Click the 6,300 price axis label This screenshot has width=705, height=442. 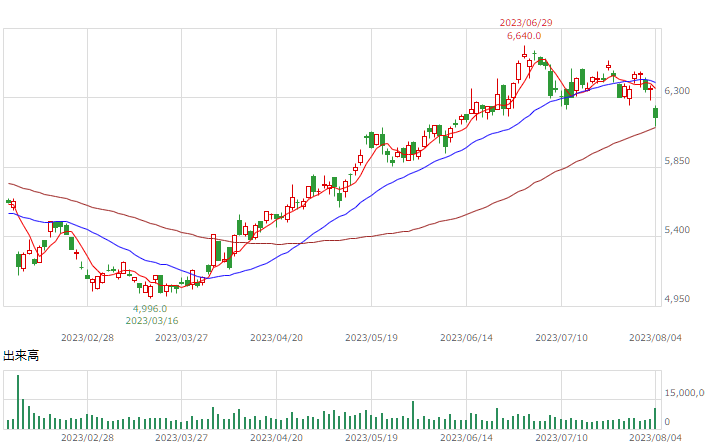(677, 91)
